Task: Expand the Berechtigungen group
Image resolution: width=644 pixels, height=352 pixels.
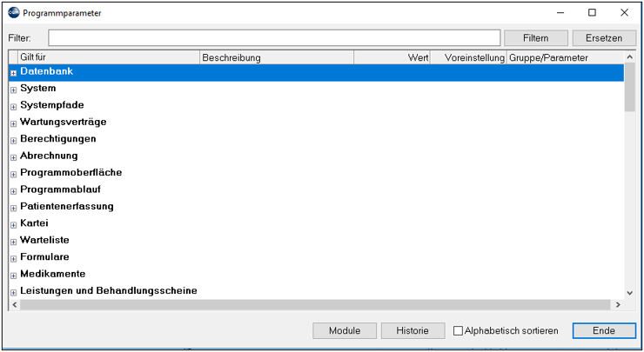Action: pyautogui.click(x=14, y=141)
